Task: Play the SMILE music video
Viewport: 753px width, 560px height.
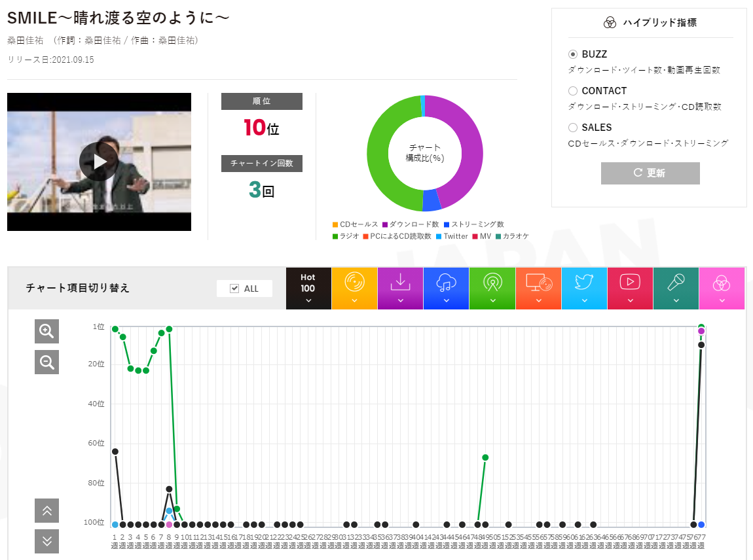Action: point(99,162)
